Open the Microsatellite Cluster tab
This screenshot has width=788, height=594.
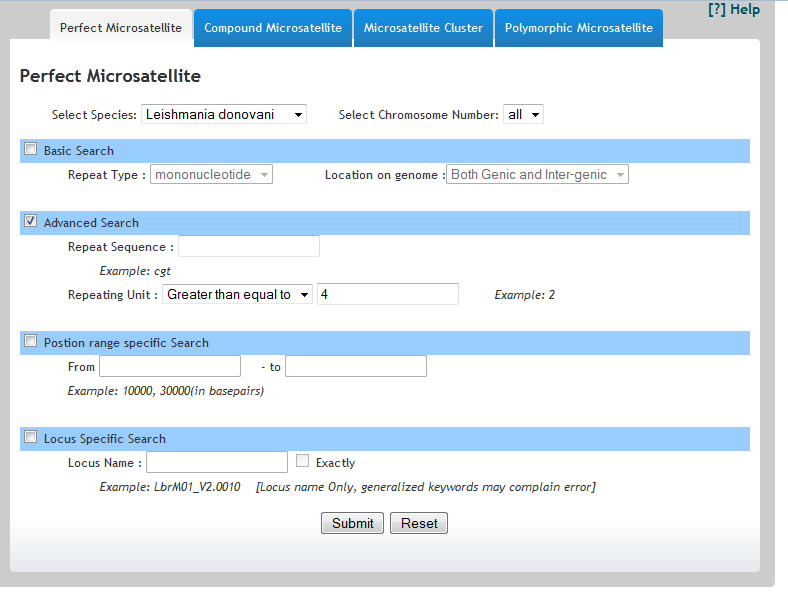click(x=423, y=28)
